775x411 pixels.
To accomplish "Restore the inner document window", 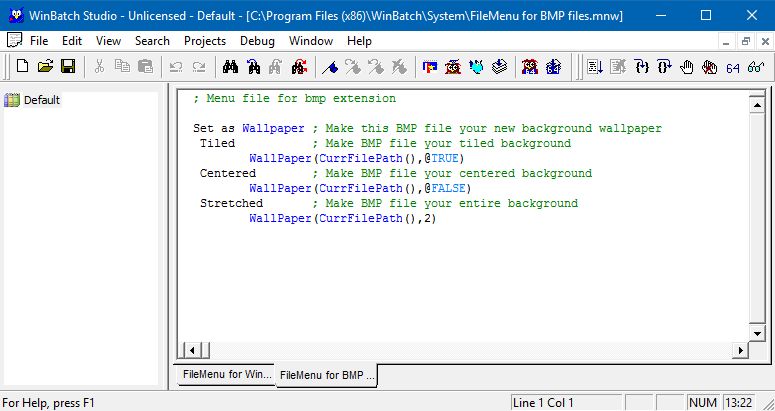I will point(746,41).
